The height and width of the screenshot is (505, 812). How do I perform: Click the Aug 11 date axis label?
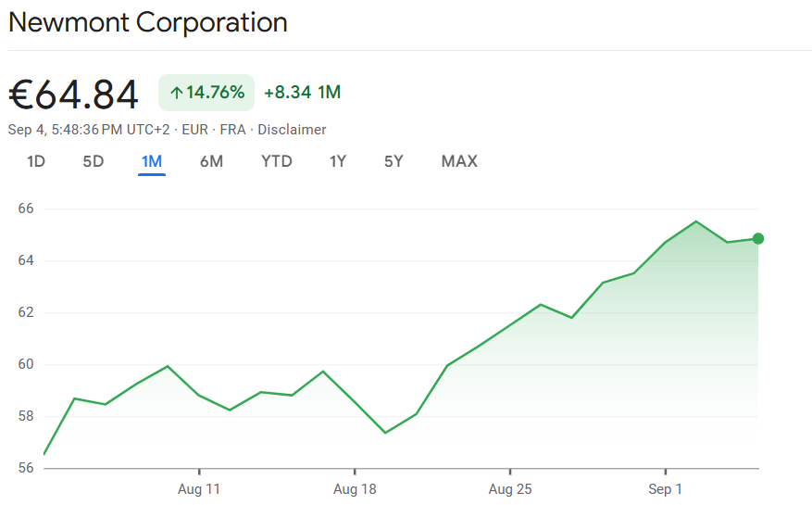click(199, 488)
